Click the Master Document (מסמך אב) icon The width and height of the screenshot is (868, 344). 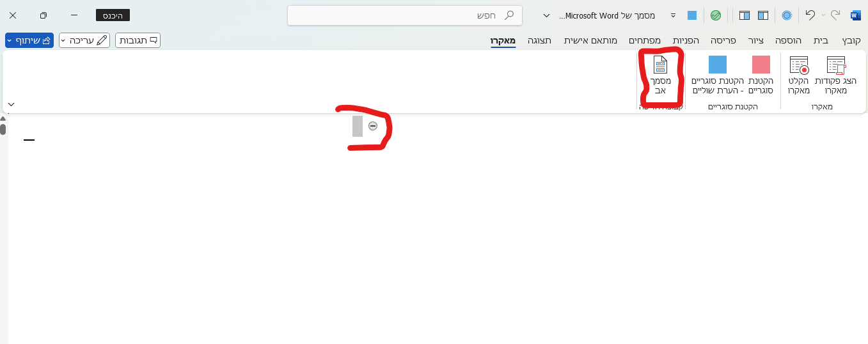(x=659, y=65)
